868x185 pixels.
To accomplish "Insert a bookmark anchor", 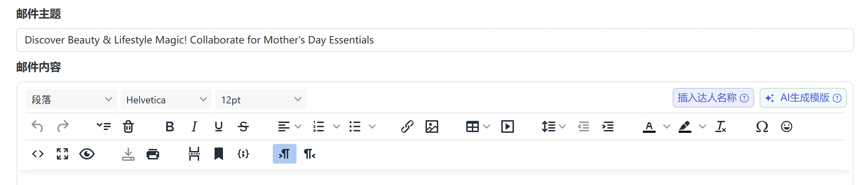I will click(x=218, y=154).
